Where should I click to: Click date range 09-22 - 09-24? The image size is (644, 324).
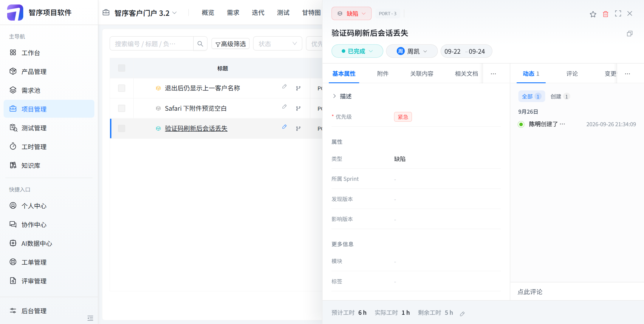click(466, 51)
